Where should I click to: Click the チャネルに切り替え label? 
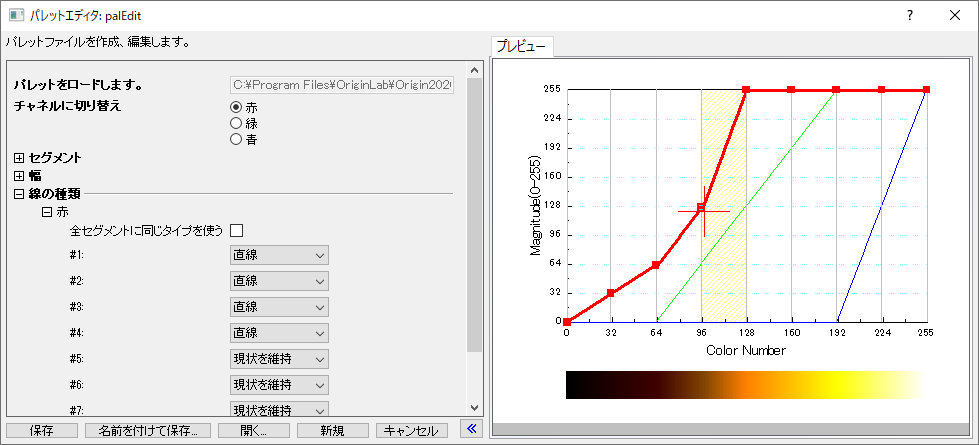[67, 105]
